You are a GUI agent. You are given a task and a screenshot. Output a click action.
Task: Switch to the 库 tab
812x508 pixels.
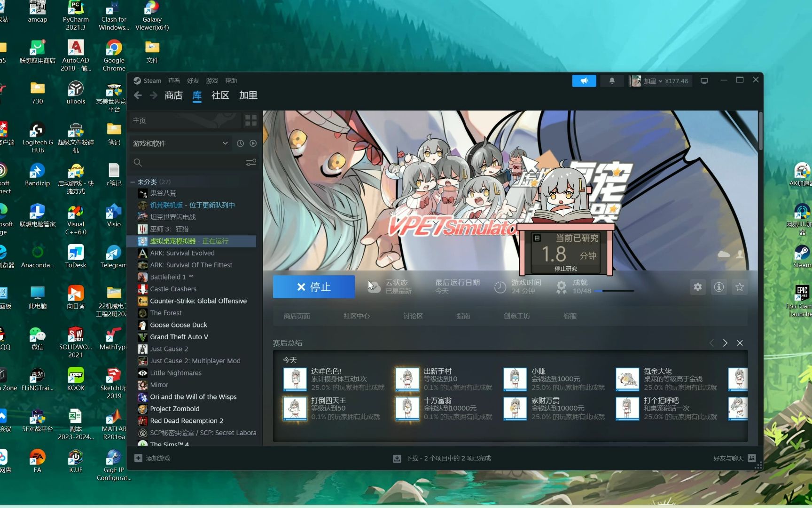[x=197, y=95]
